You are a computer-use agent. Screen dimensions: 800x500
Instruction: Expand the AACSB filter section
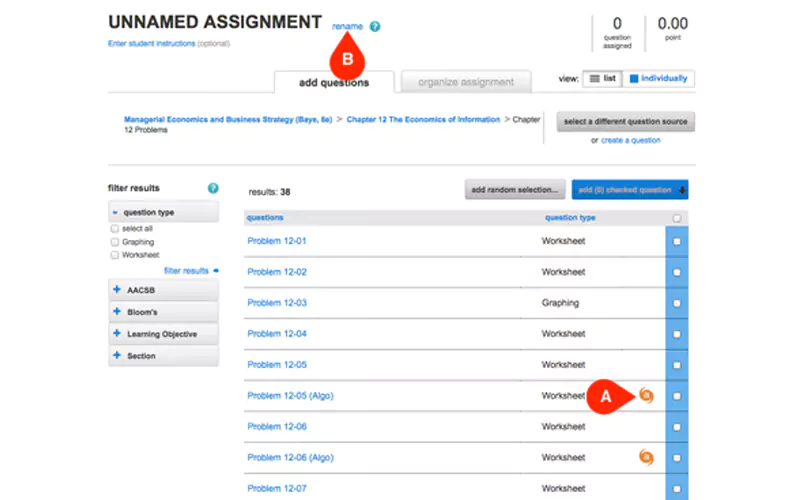(x=163, y=290)
